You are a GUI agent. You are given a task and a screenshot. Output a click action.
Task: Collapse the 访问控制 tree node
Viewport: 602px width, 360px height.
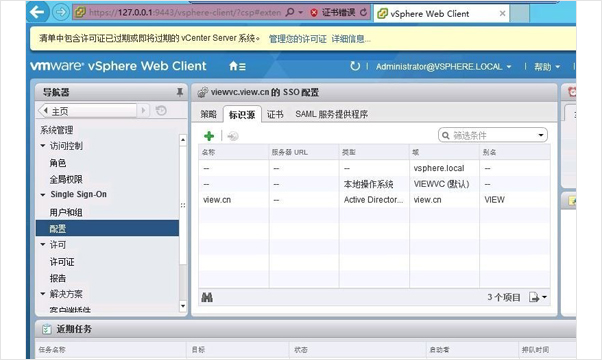(43, 146)
